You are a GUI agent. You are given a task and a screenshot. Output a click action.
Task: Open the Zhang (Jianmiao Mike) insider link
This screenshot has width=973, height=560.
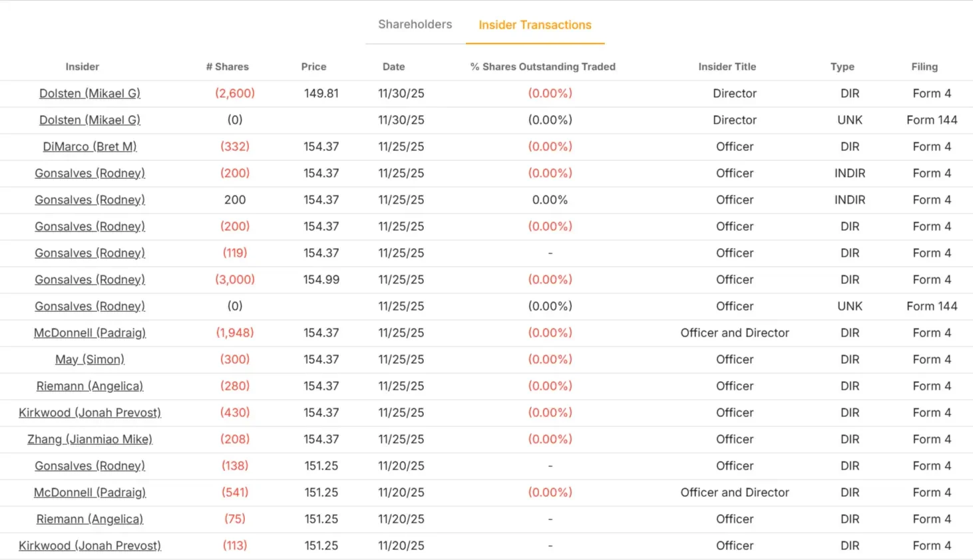(x=90, y=440)
